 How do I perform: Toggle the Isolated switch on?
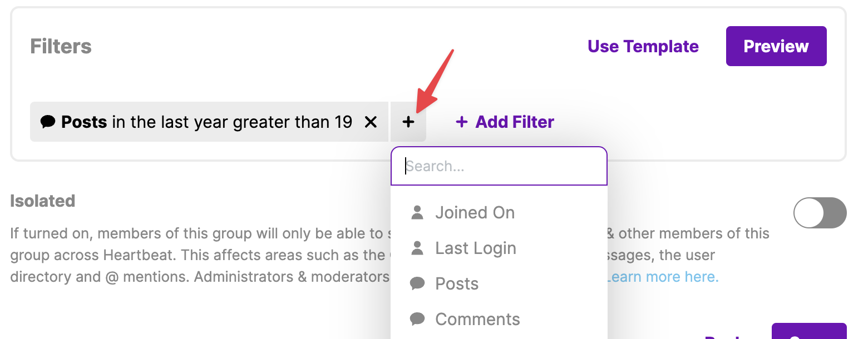click(820, 213)
